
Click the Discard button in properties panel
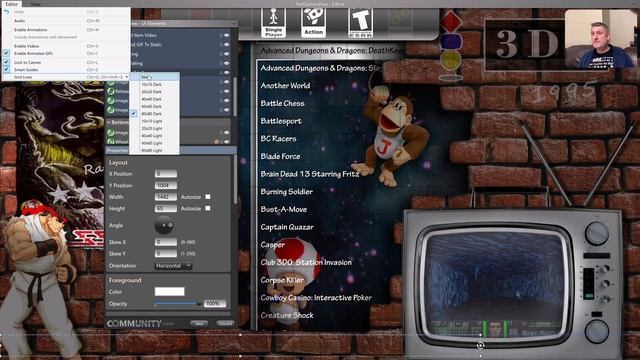pyautogui.click(x=224, y=323)
